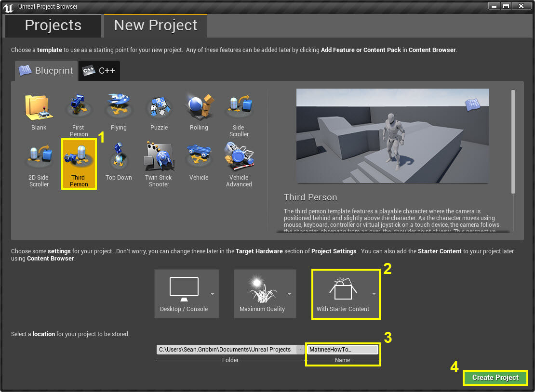The image size is (535, 392).
Task: Click the Starter Content box icon
Action: pos(343,288)
